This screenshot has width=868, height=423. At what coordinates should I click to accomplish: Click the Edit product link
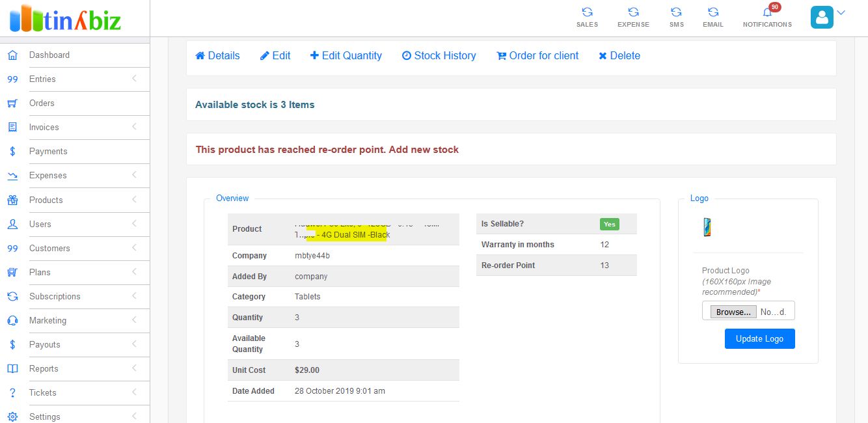[x=275, y=56]
